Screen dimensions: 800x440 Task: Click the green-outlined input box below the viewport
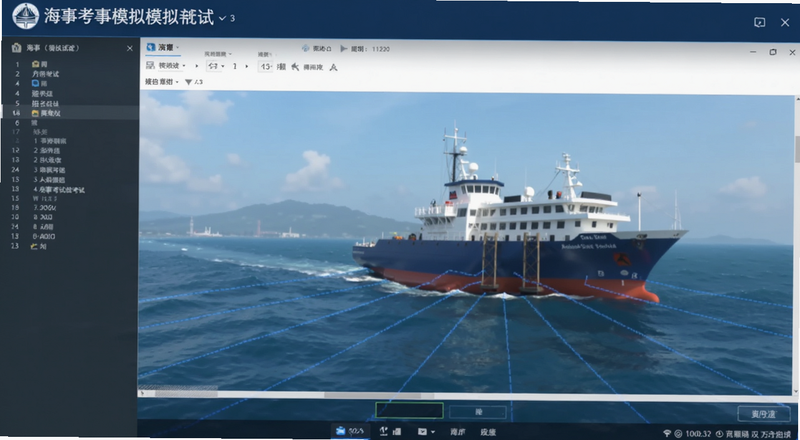tap(409, 410)
